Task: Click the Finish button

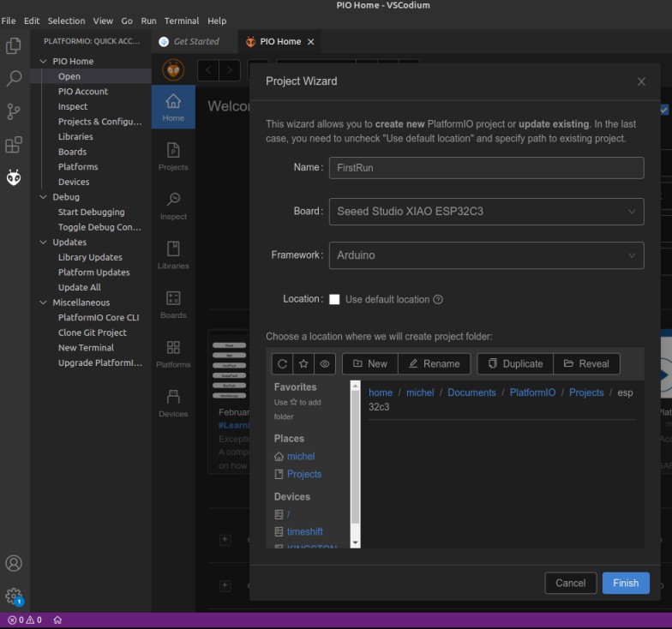Action: pyautogui.click(x=625, y=583)
